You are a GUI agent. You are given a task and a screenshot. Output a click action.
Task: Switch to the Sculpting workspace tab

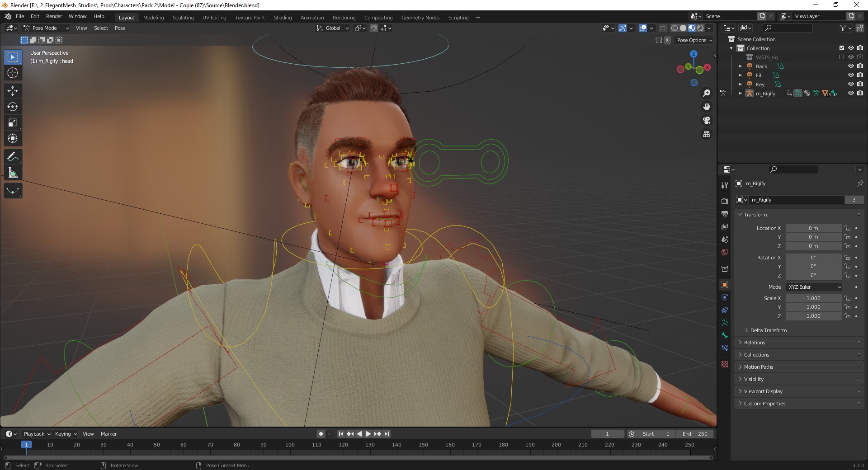tap(183, 18)
